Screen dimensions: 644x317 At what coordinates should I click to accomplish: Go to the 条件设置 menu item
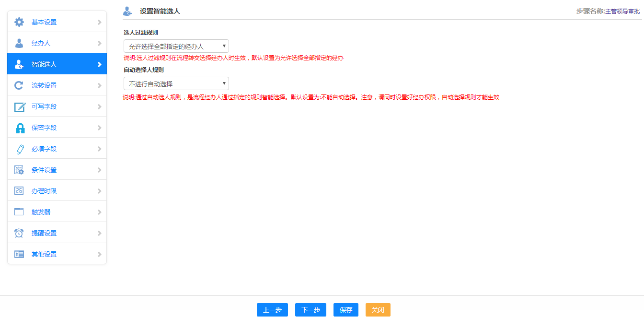(44, 170)
